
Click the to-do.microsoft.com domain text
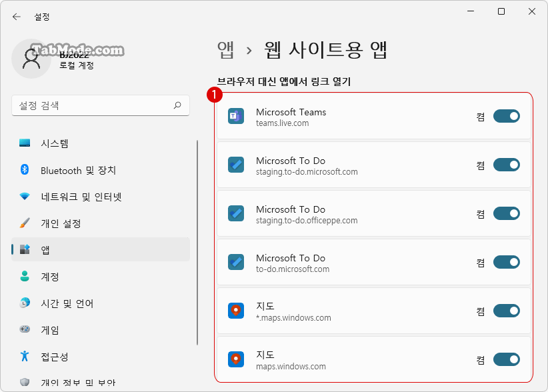coord(293,269)
